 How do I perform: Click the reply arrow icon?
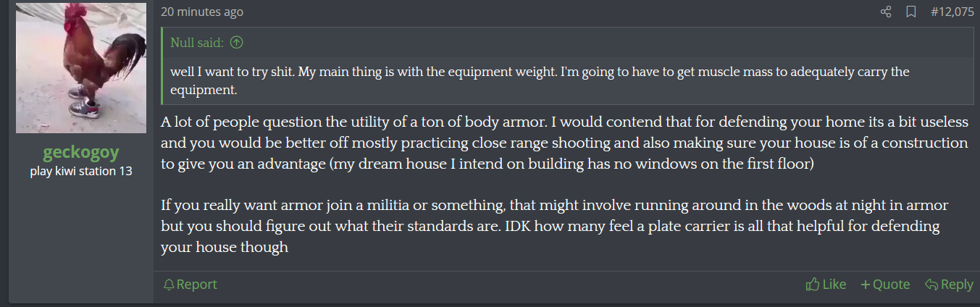(931, 285)
